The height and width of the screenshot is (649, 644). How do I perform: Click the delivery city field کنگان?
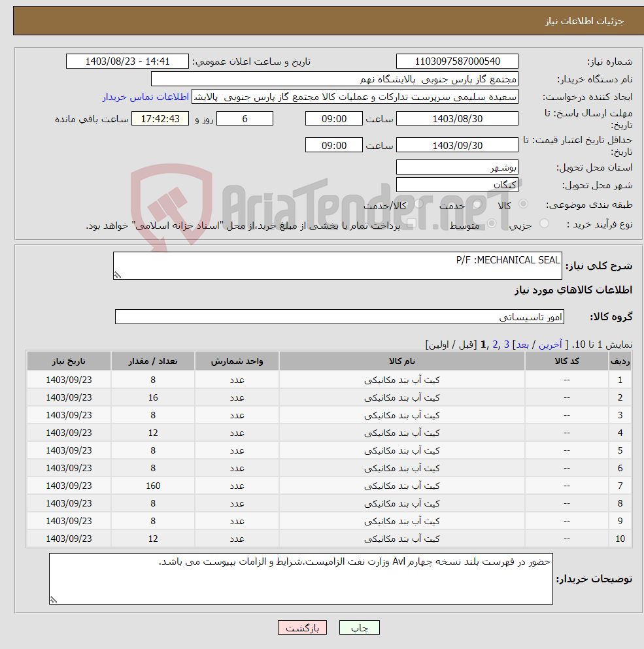click(x=457, y=184)
